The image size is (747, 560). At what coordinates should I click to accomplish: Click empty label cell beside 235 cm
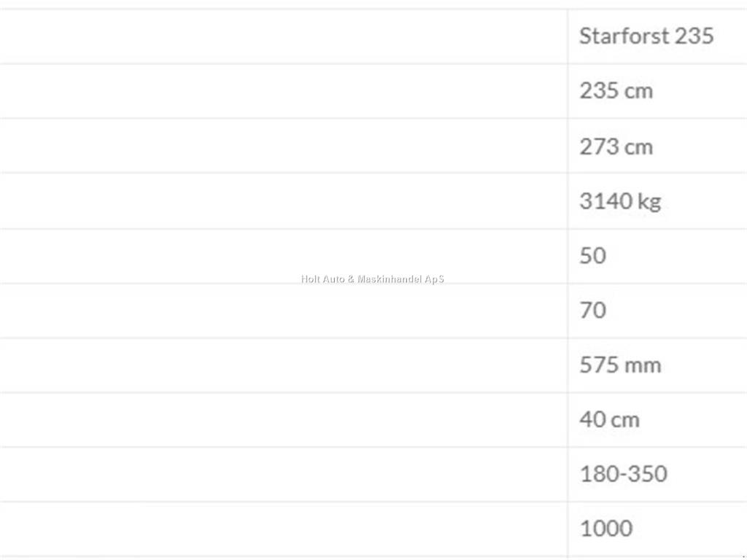284,91
